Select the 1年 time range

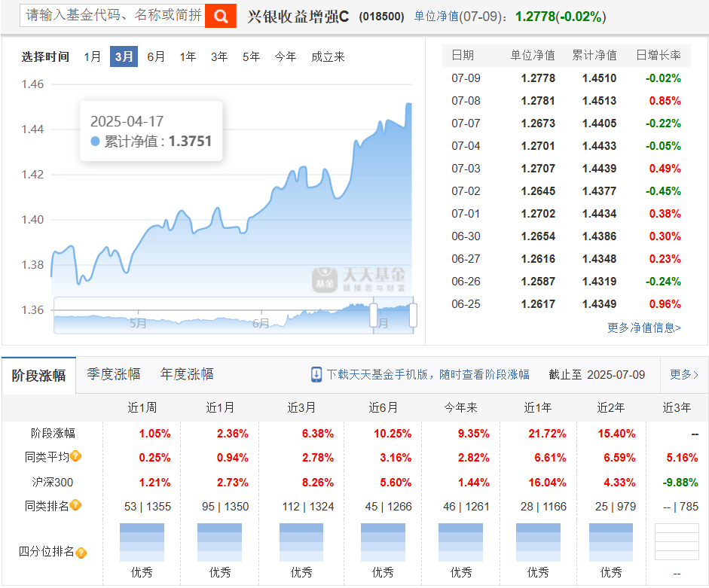(188, 56)
